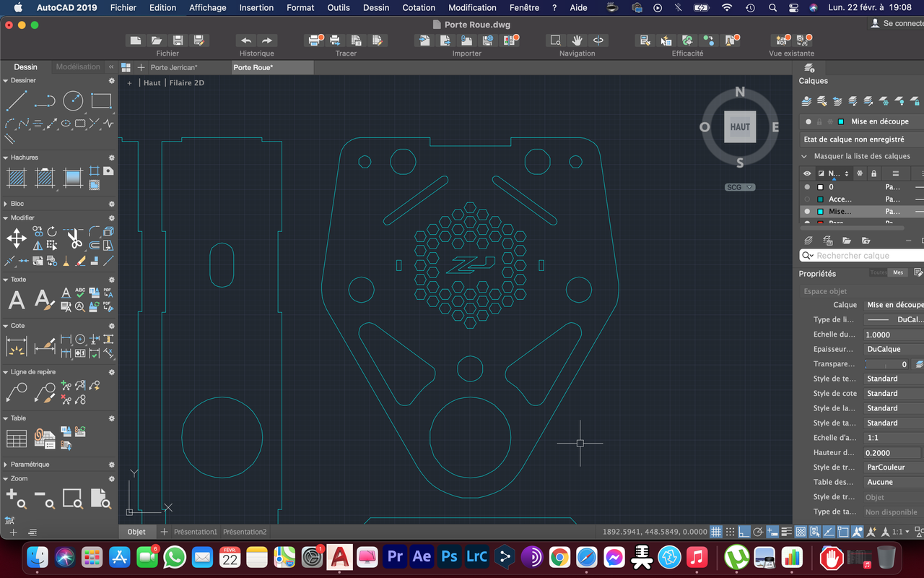
Task: Click the white color swatch of layer 0
Action: [x=821, y=187]
